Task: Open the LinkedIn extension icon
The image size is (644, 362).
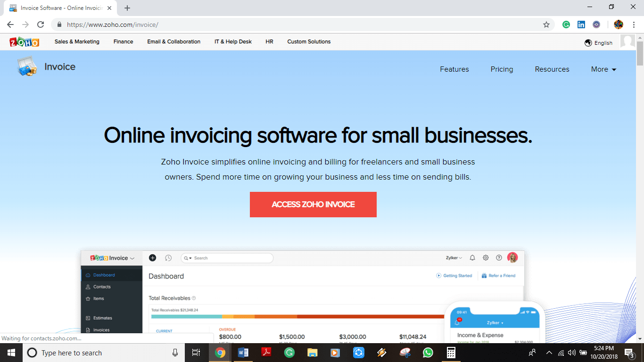Action: coord(581,25)
